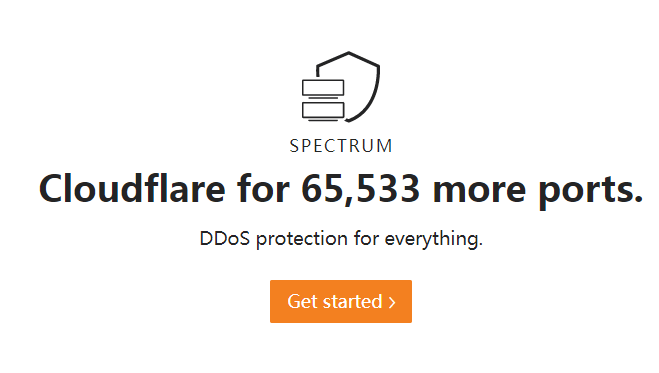
Task: Click the chevron arrow on Get started
Action: coord(392,302)
